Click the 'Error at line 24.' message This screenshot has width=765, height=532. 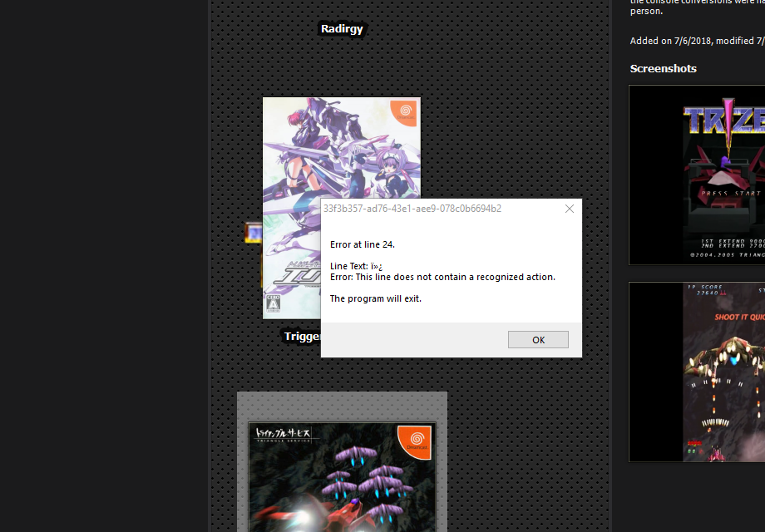pos(363,244)
